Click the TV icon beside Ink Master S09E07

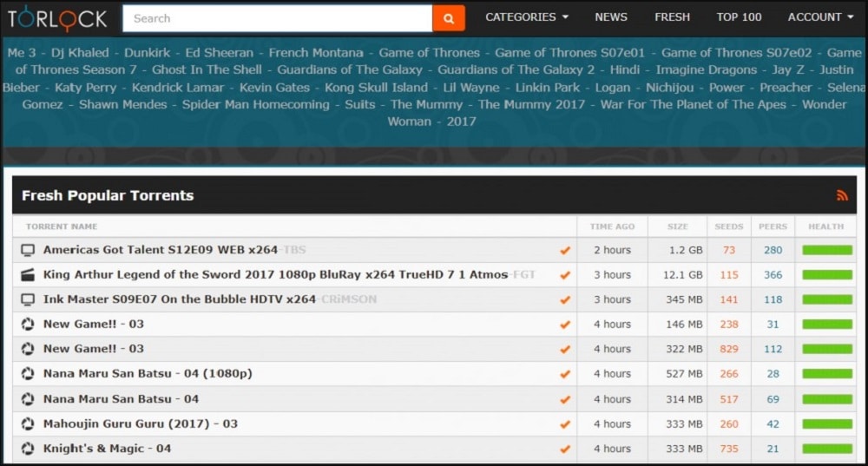28,299
